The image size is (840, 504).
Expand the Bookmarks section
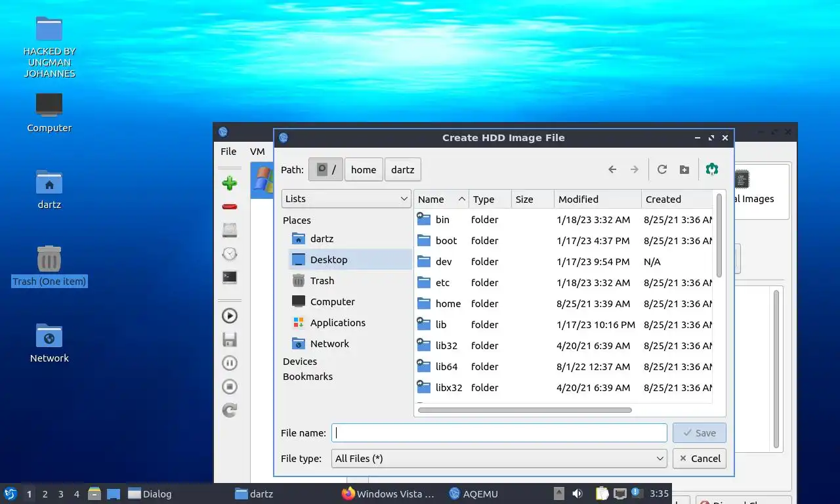pyautogui.click(x=308, y=377)
